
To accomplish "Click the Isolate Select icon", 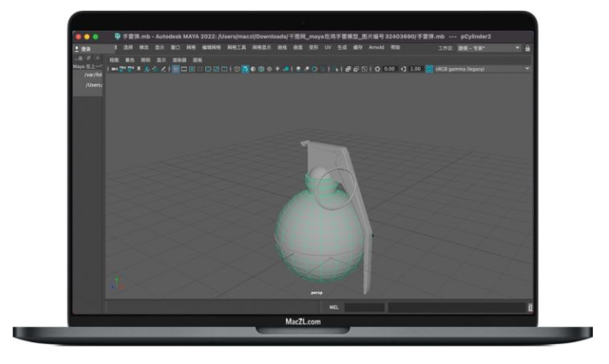I will 336,69.
